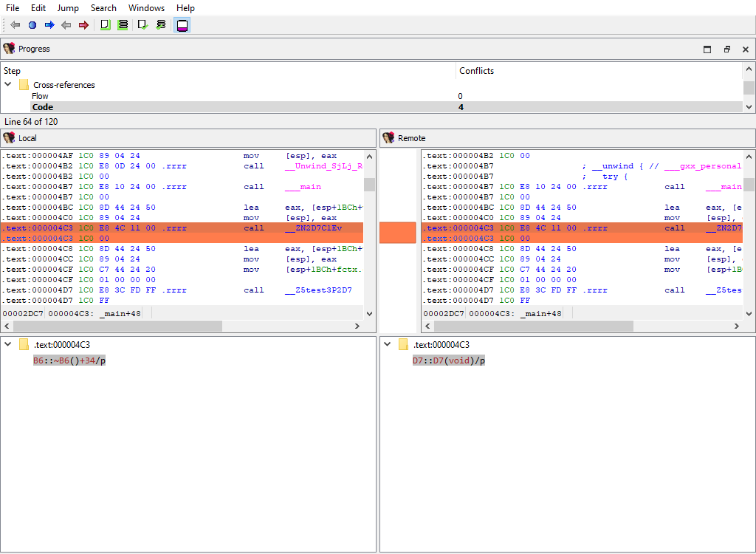Screen dimensions: 756x554
Task: Select the D7::D7(void)/p entry
Action: pos(448,360)
